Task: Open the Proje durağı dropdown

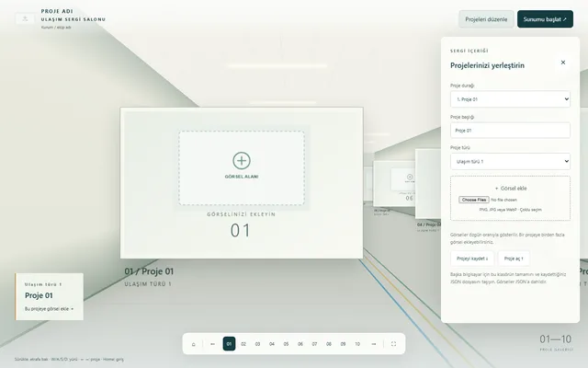Action: pos(510,99)
